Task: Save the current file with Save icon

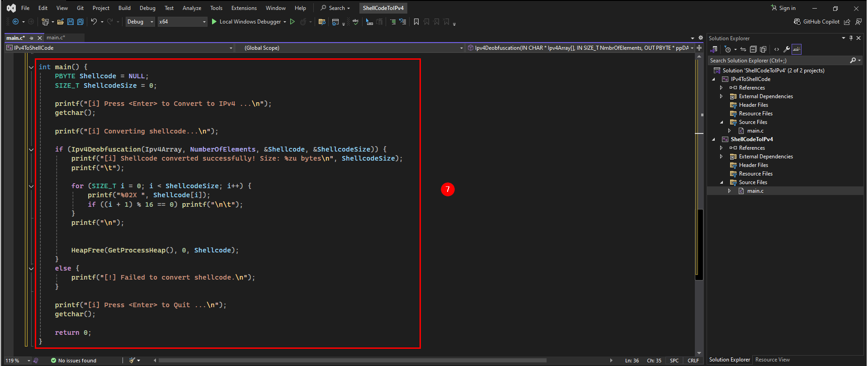Action: [x=71, y=22]
